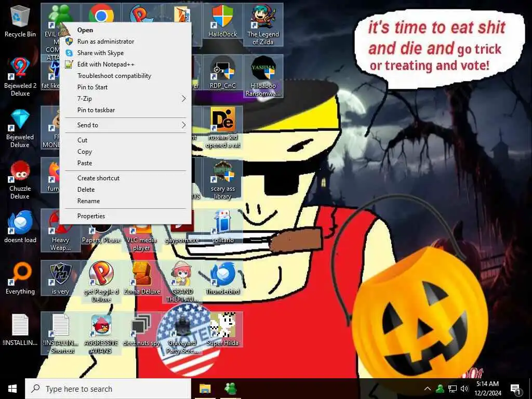This screenshot has height=399, width=532.
Task: Open File Explorer from the taskbar
Action: coord(205,389)
